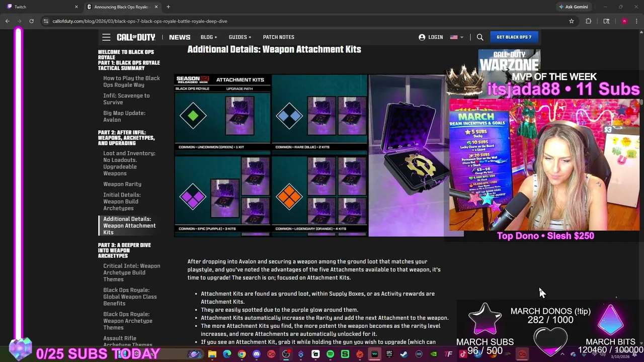This screenshot has height=362, width=644.
Task: Reload the current page
Action: click(x=31, y=21)
